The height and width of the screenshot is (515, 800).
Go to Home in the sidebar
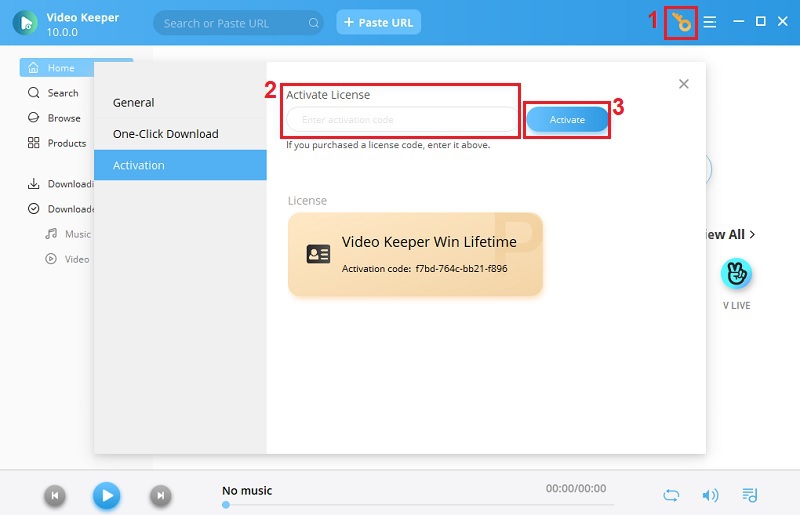click(x=57, y=68)
